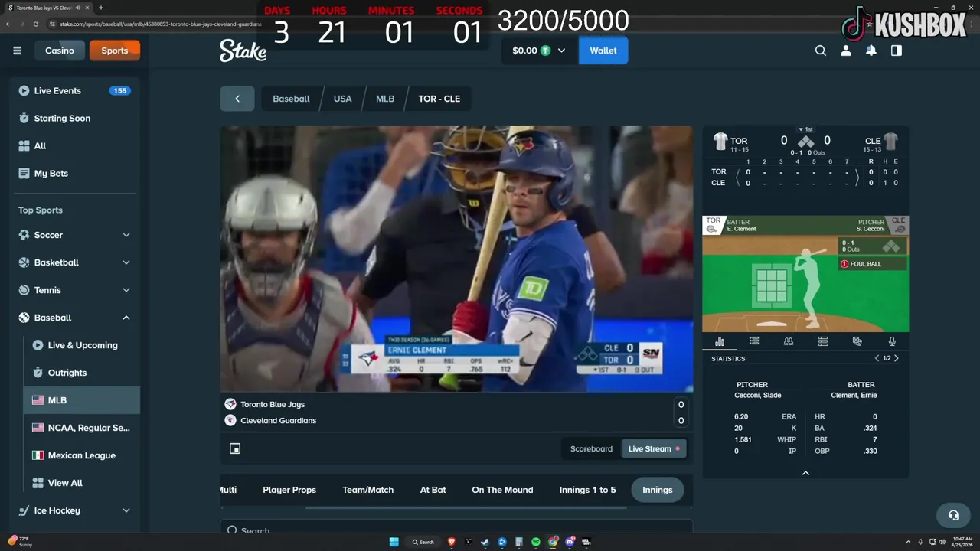Click the browser address bar
The width and height of the screenshot is (980, 551).
click(161, 24)
